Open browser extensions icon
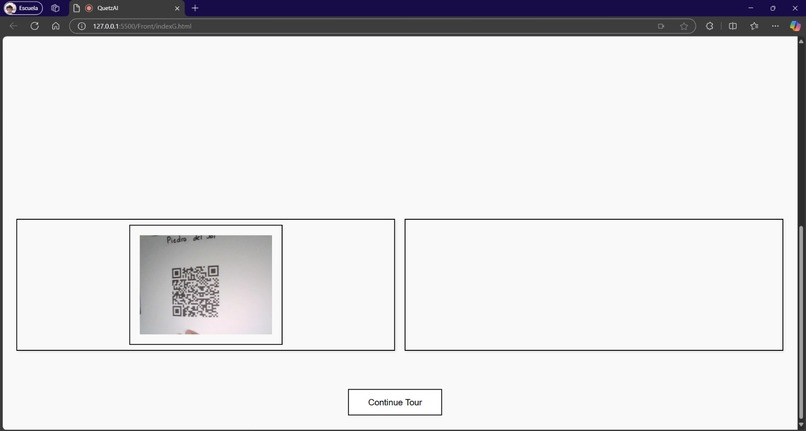Viewport: 806px width, 431px height. point(709,26)
